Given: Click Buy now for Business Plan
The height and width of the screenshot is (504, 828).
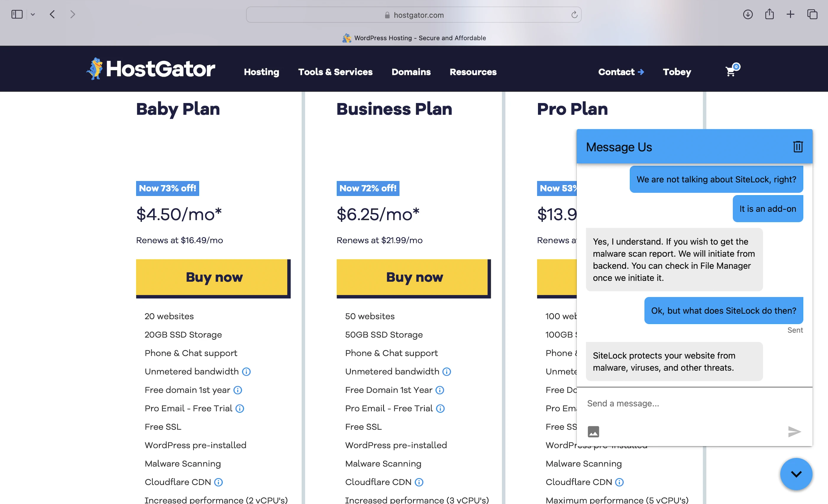Looking at the screenshot, I should click(x=413, y=277).
